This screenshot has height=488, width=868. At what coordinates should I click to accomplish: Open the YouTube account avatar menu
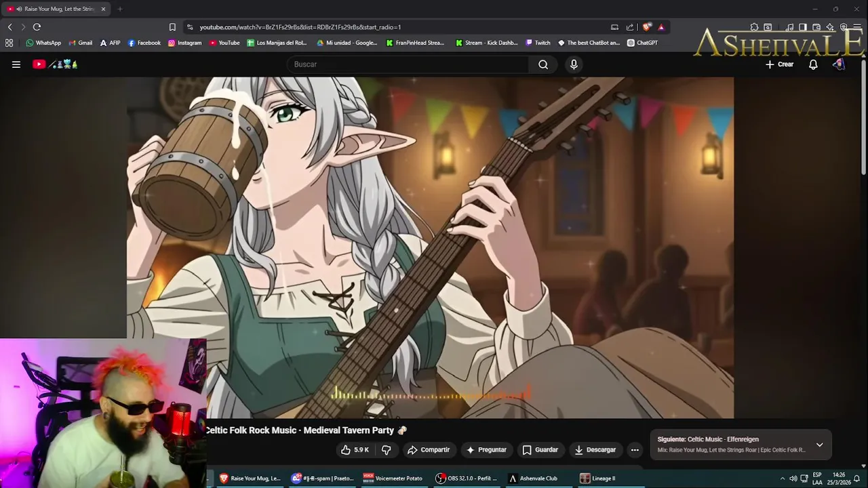pyautogui.click(x=839, y=64)
